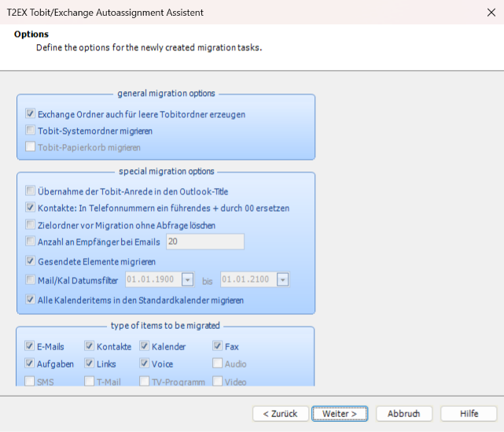Click the 'general migration options' group title
This screenshot has width=504, height=432.
click(x=166, y=94)
